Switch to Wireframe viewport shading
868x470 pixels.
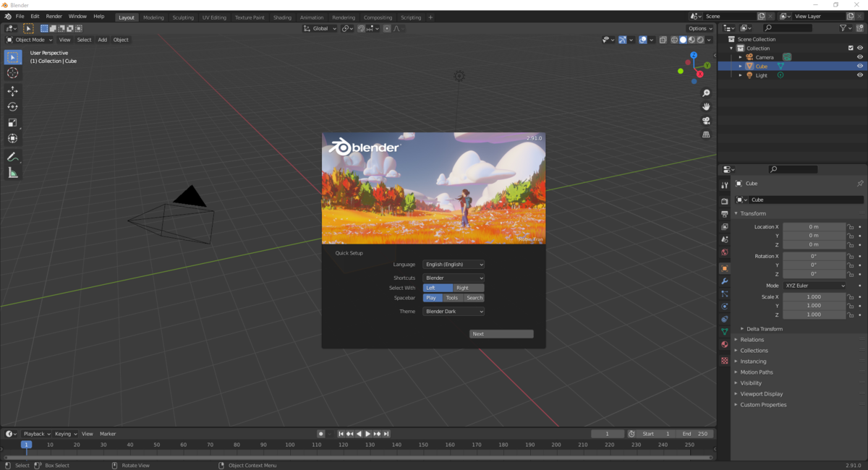[x=674, y=40]
